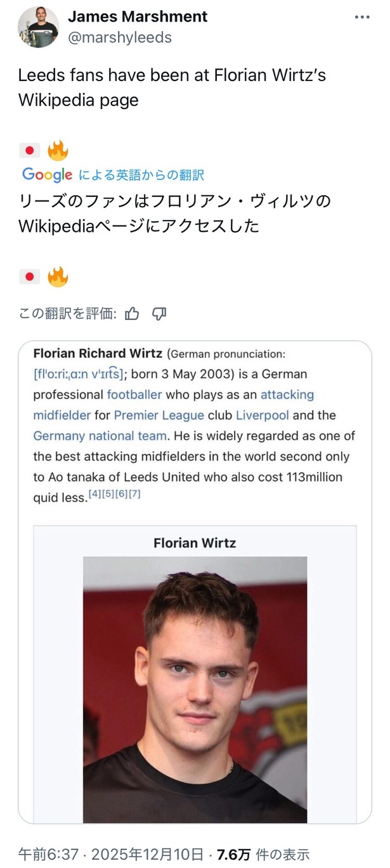Open the three-dot more options menu

(361, 17)
